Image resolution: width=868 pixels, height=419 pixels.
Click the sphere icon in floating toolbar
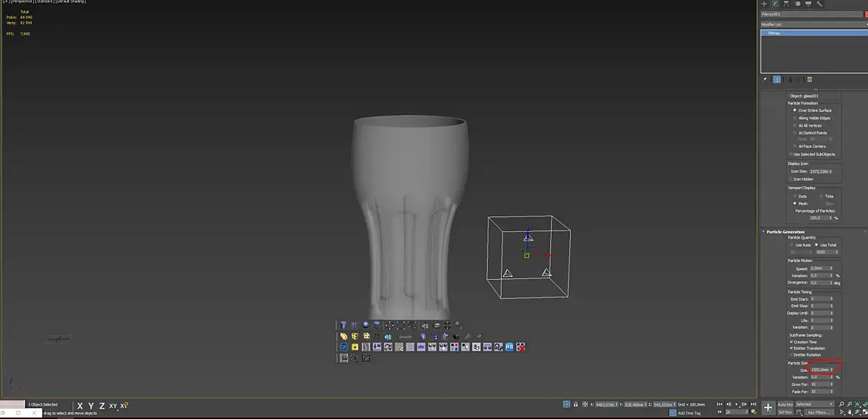366,325
